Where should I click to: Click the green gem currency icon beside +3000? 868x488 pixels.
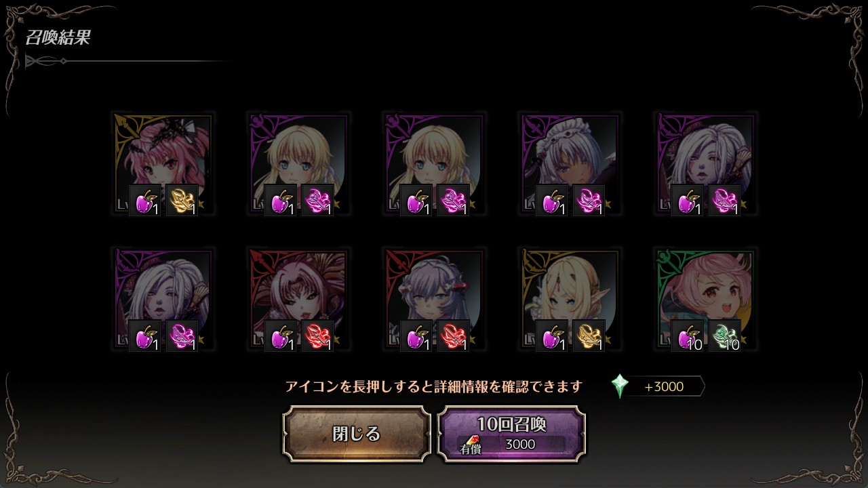[620, 386]
